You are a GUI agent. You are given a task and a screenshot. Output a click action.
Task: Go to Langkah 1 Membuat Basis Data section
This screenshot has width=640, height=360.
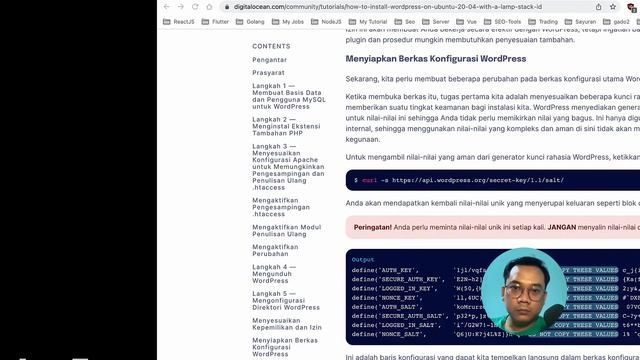click(289, 96)
